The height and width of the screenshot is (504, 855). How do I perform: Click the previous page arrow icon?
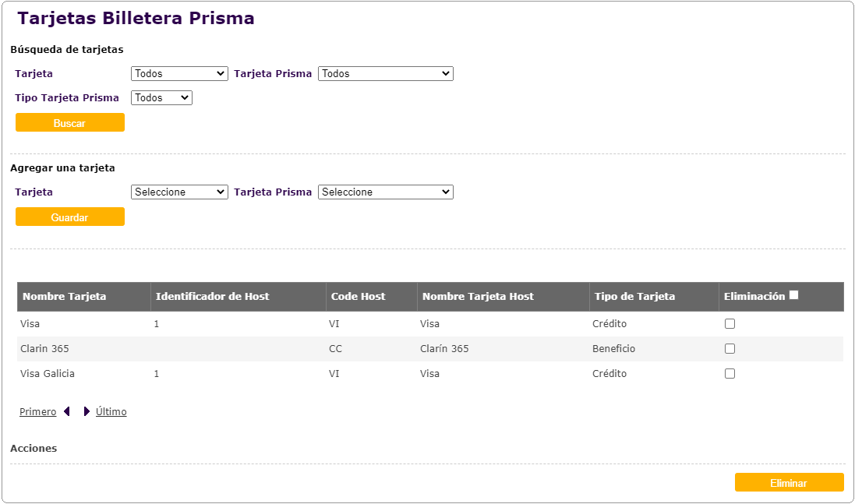tap(67, 411)
